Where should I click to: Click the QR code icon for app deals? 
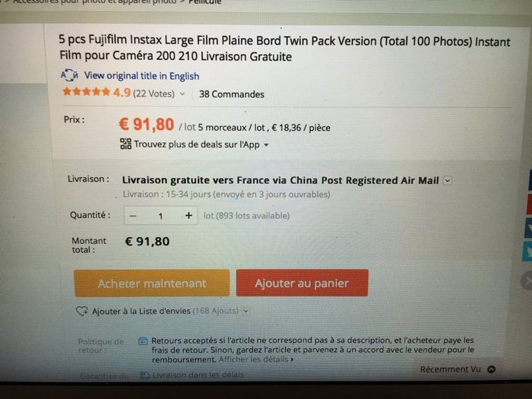[x=126, y=144]
